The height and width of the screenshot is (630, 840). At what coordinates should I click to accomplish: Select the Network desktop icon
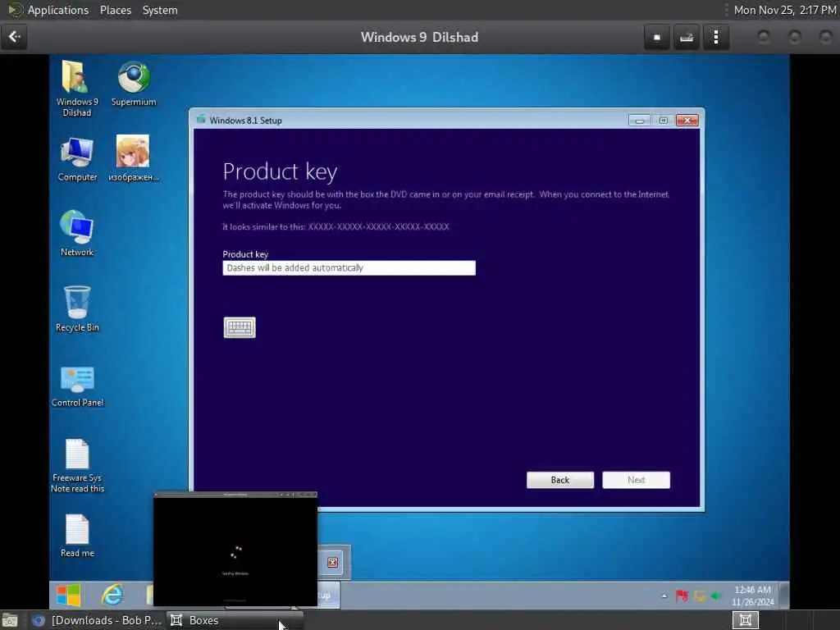[77, 234]
